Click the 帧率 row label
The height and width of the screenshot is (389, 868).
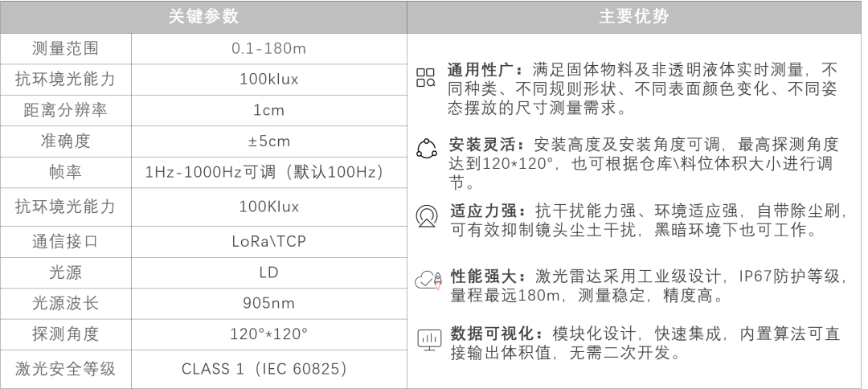click(65, 172)
